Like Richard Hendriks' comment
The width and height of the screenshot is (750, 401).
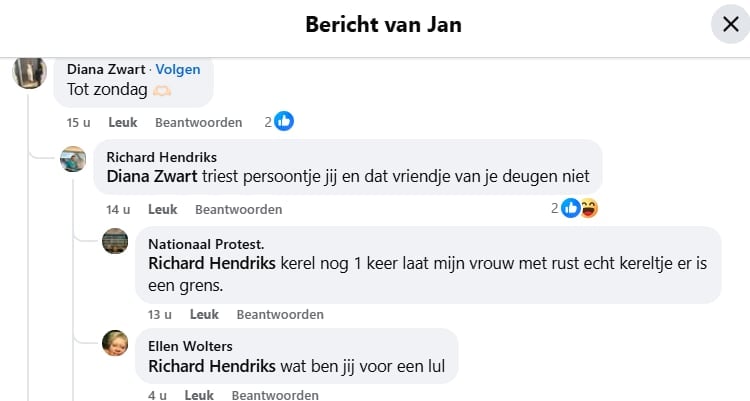pos(162,209)
